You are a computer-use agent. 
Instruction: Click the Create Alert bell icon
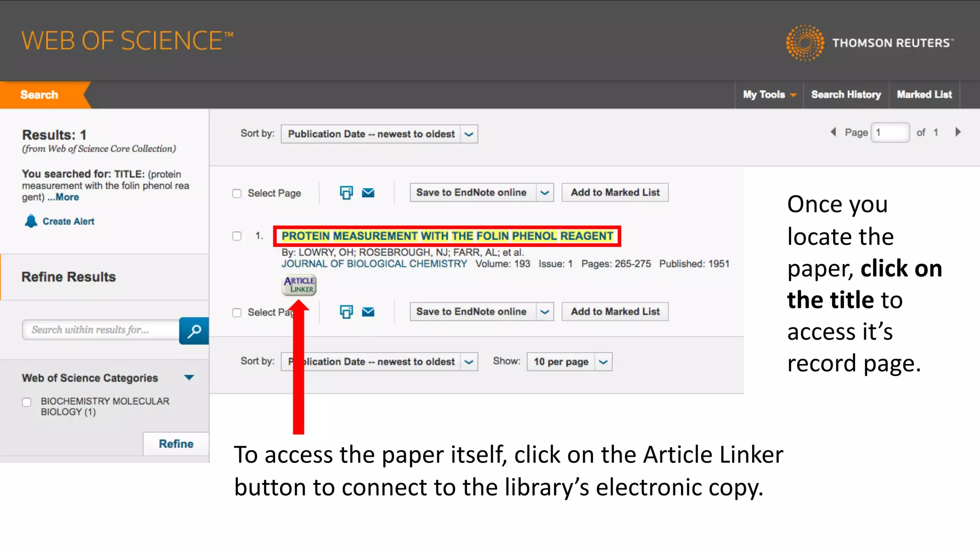pos(31,221)
